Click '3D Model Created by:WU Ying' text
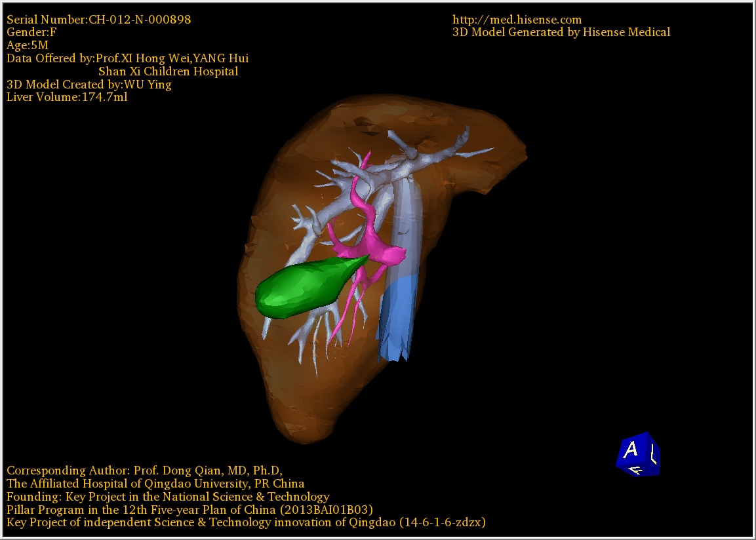The width and height of the screenshot is (756, 540). tap(89, 85)
